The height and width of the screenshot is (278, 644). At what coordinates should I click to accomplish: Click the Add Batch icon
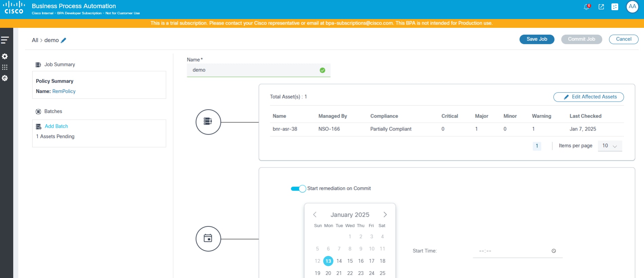click(39, 126)
